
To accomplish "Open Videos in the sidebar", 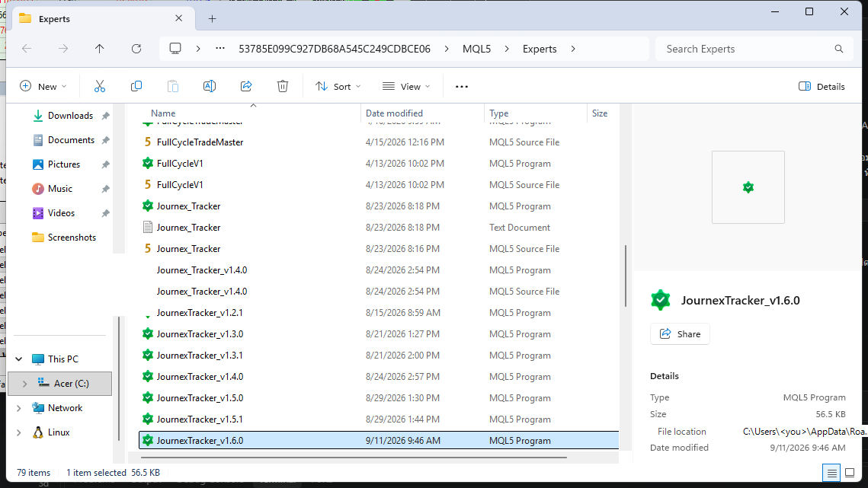I will click(x=61, y=213).
